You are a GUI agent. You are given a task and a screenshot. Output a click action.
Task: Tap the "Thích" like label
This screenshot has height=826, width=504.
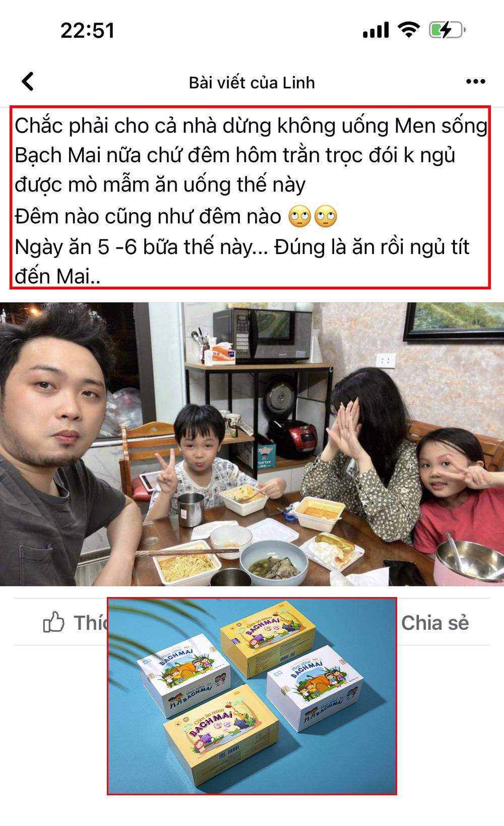pyautogui.click(x=91, y=623)
